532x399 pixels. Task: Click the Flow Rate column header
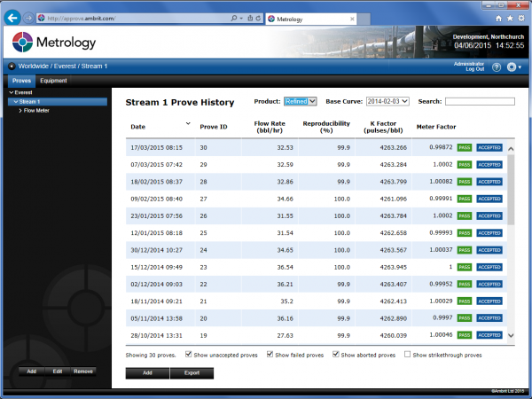point(270,127)
